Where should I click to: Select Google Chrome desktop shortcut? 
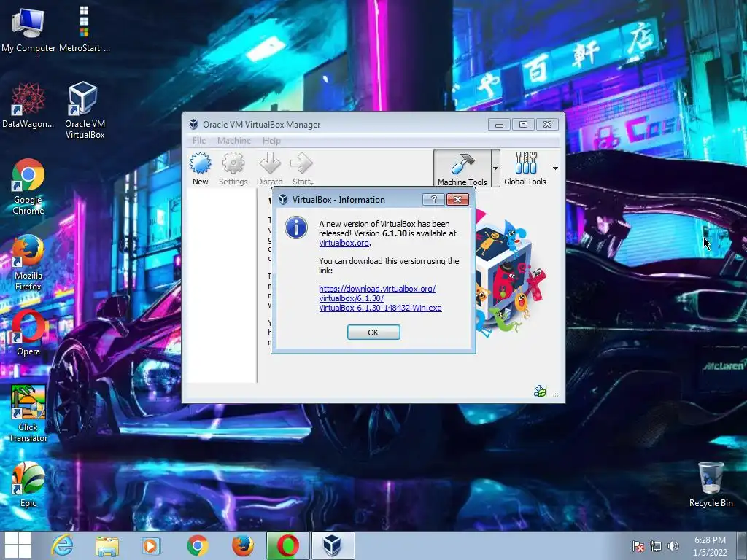28,187
